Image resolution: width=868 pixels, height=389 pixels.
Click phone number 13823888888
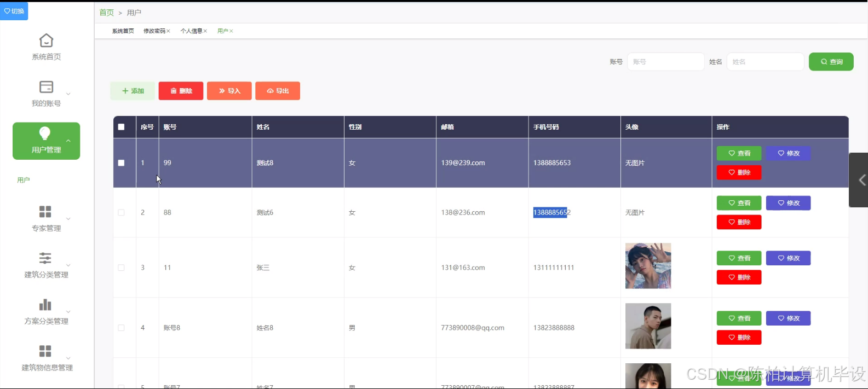tap(554, 328)
